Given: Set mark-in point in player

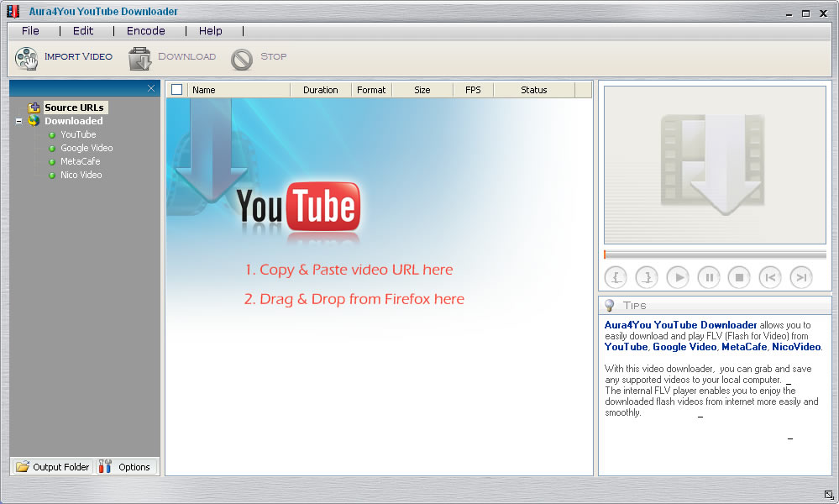Looking at the screenshot, I should point(616,278).
